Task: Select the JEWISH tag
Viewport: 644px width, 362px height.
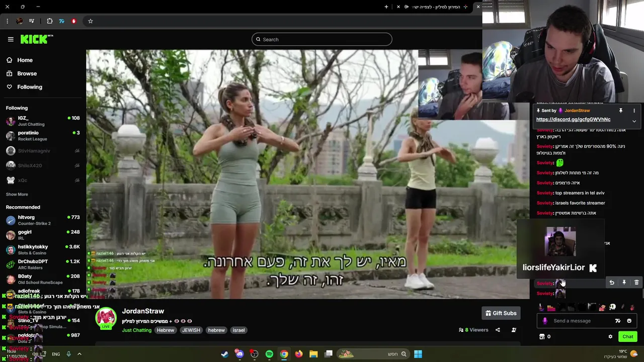Action: (191, 330)
